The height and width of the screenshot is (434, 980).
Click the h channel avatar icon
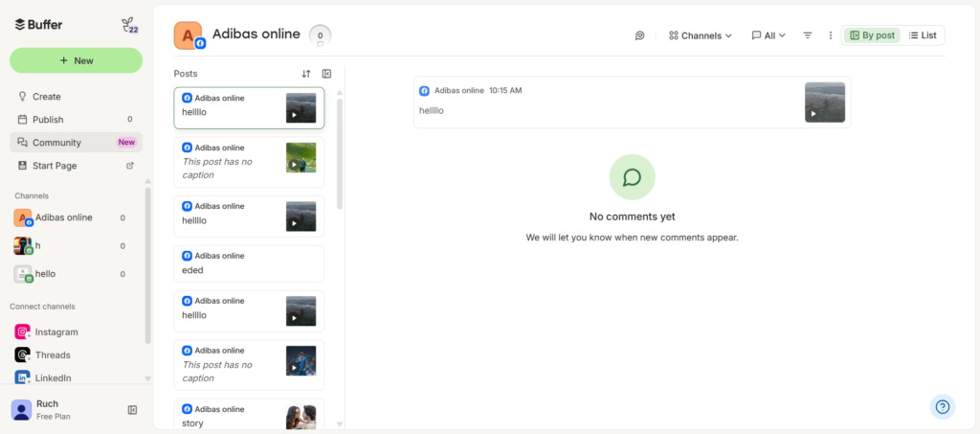tap(23, 246)
